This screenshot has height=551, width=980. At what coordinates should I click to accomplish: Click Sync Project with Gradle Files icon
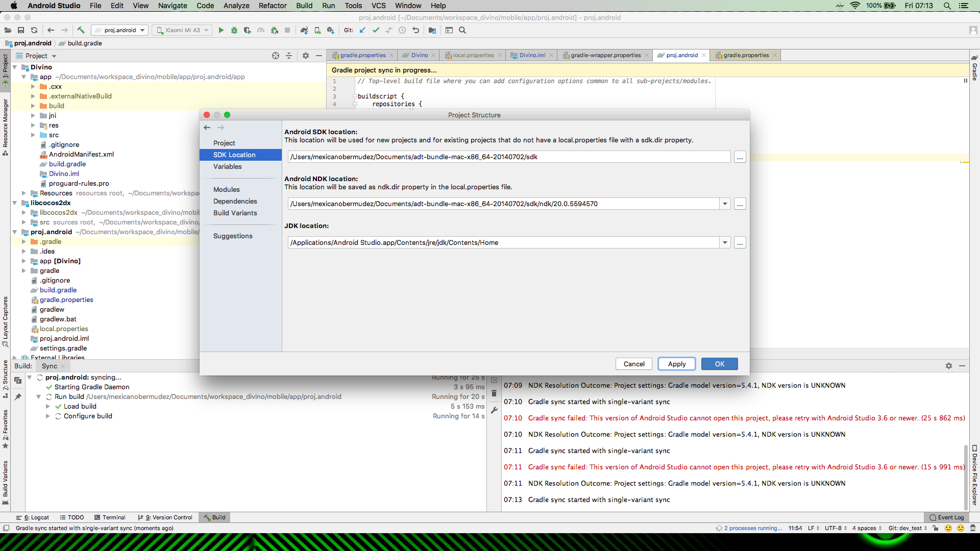304,30
